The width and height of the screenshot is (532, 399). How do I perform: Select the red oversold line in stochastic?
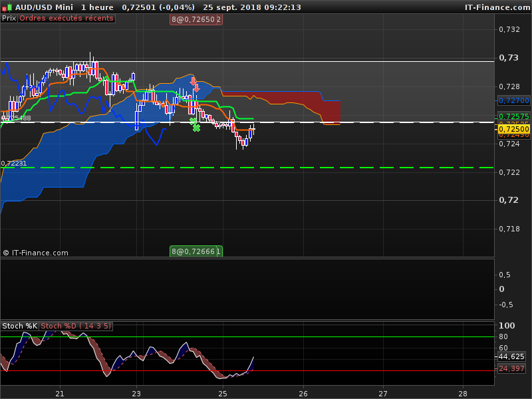click(x=247, y=371)
